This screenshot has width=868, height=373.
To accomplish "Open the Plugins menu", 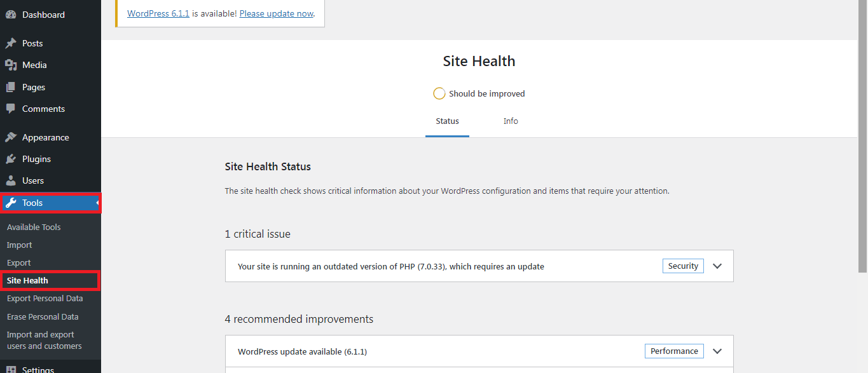I will point(50,159).
